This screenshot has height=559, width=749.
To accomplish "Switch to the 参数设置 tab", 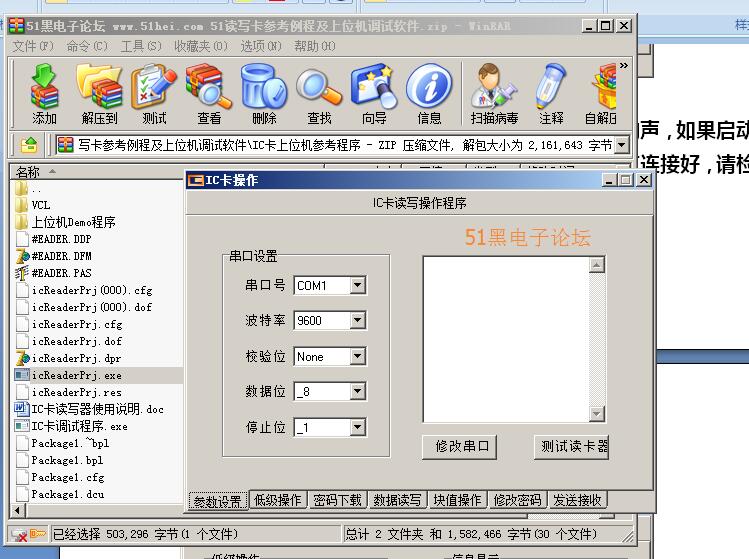I will click(218, 501).
